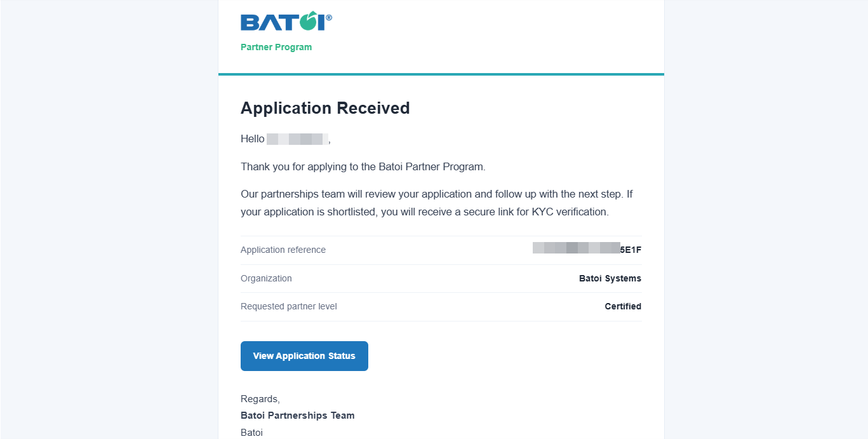The width and height of the screenshot is (868, 439).
Task: Select the Organization row label
Action: pos(266,278)
